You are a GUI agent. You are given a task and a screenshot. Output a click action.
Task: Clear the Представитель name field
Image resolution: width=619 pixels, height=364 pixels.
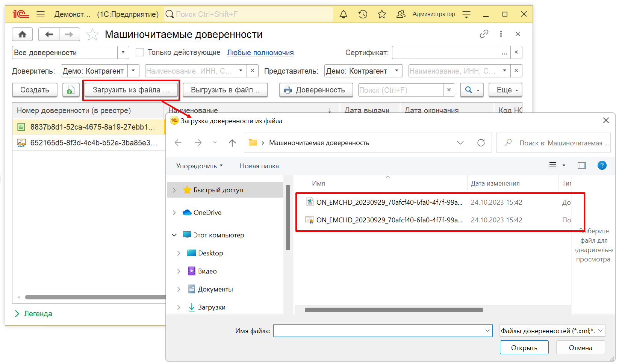pos(516,71)
